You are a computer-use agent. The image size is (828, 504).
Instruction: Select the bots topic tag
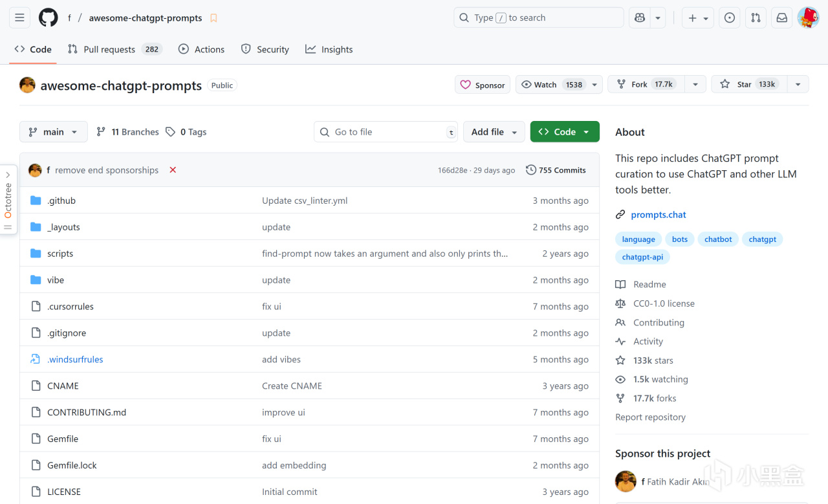680,239
